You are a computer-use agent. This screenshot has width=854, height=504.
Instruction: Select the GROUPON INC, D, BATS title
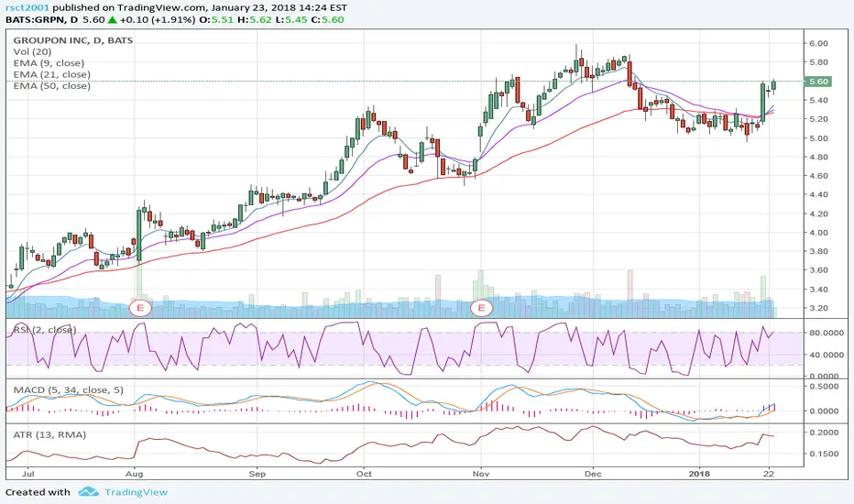point(73,40)
